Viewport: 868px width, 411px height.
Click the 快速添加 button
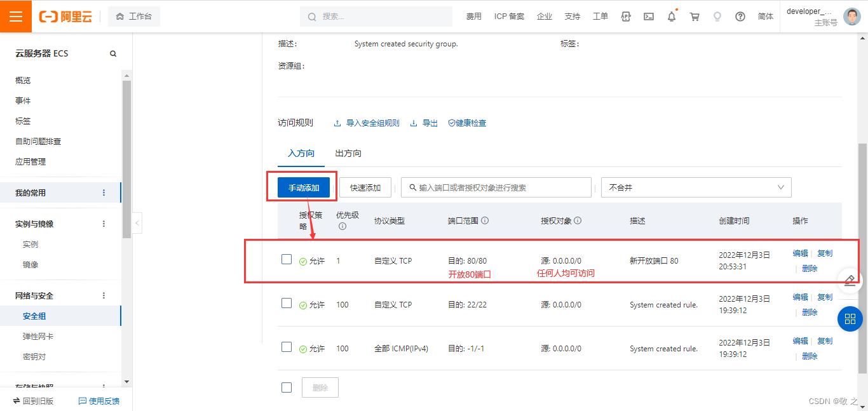point(365,188)
